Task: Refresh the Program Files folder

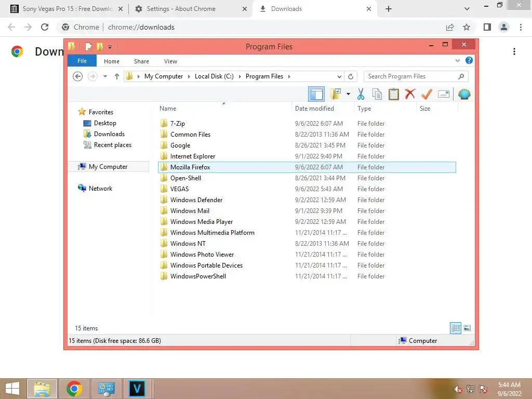Action: pyautogui.click(x=351, y=76)
